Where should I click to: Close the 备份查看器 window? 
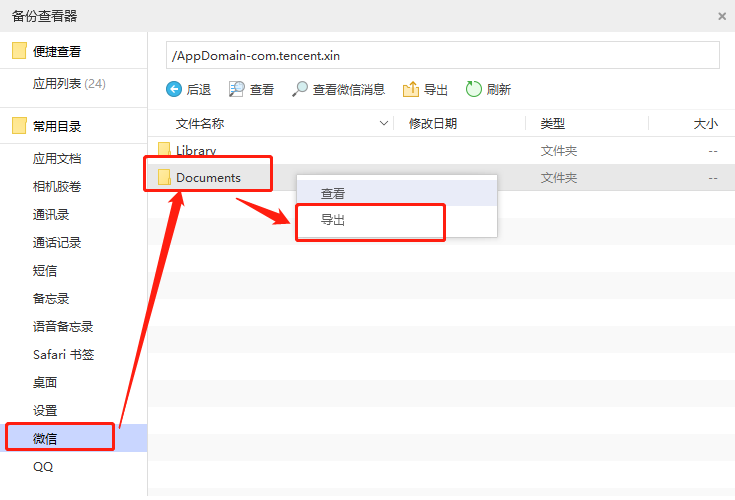click(722, 16)
